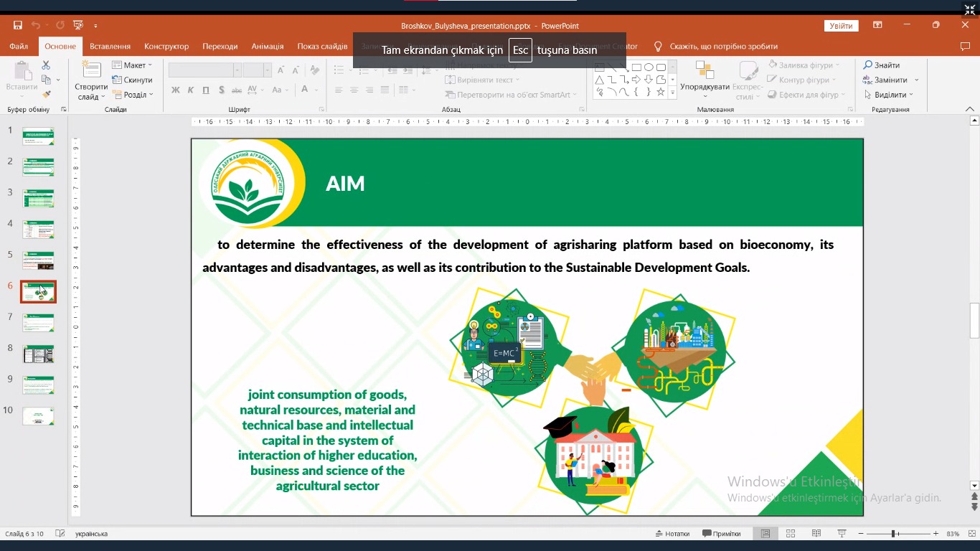This screenshot has height=551, width=980.
Task: Toggle align text right
Action: 369,90
